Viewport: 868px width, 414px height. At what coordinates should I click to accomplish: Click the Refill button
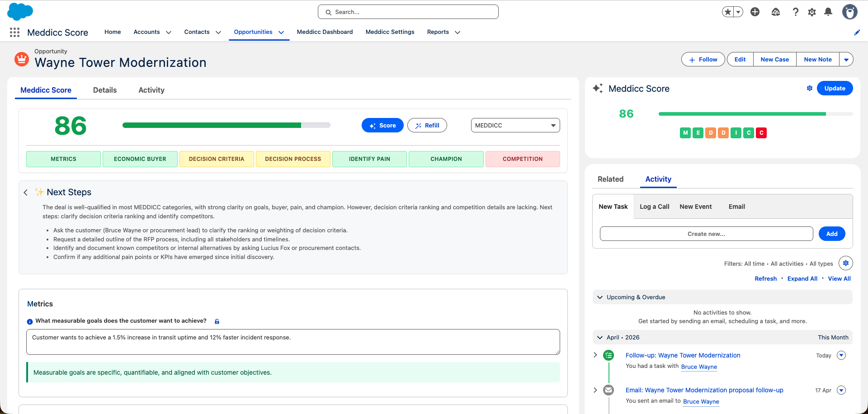point(427,125)
